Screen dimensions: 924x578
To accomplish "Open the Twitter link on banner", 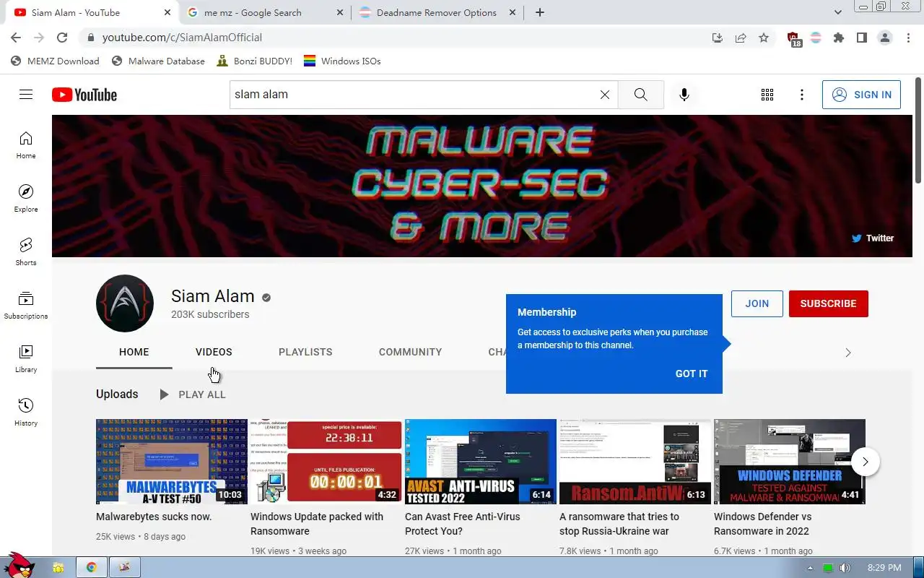I will pyautogui.click(x=873, y=238).
